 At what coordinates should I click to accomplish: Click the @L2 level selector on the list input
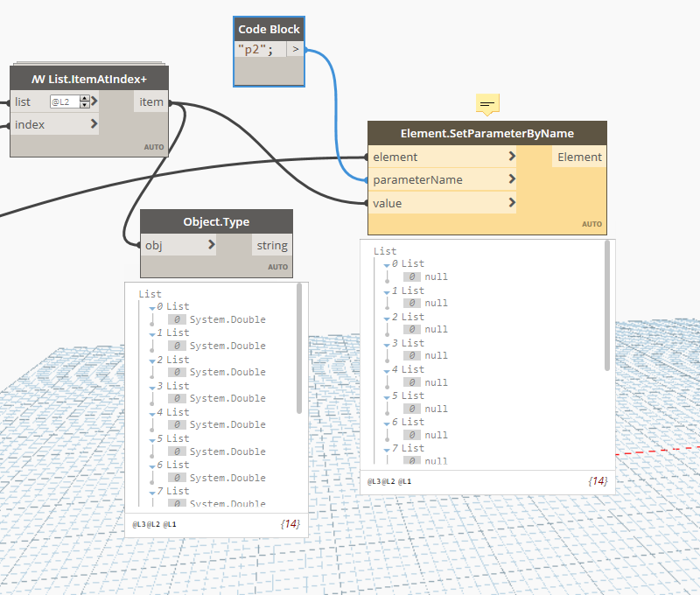(61, 101)
